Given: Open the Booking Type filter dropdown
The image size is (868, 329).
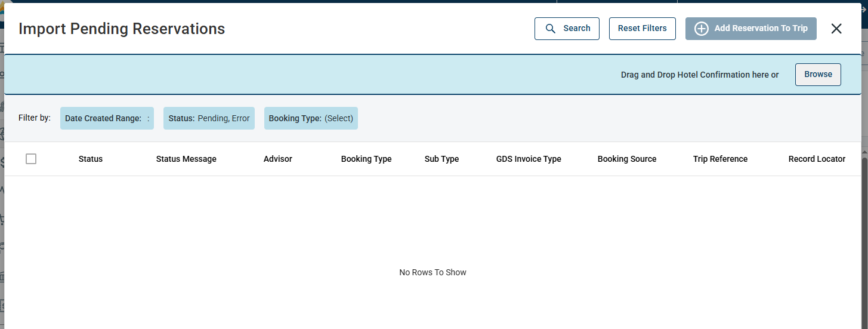Looking at the screenshot, I should (x=311, y=118).
